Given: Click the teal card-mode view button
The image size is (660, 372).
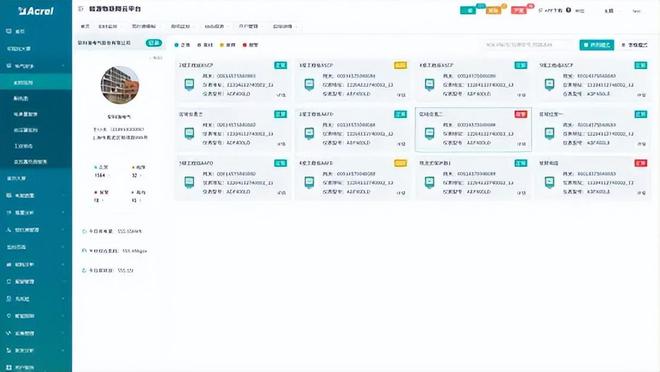Looking at the screenshot, I should tap(596, 45).
